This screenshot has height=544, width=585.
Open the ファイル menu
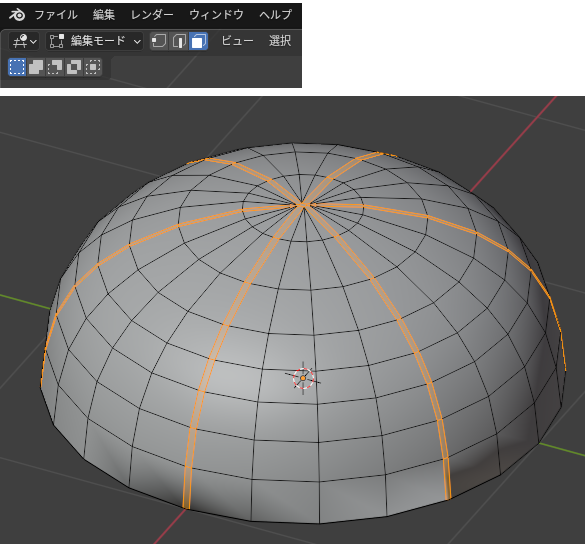coord(56,15)
